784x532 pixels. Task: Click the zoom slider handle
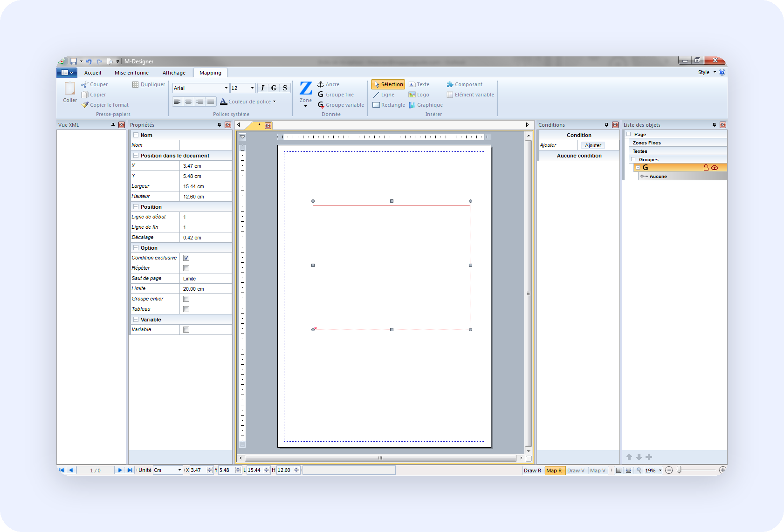(679, 470)
